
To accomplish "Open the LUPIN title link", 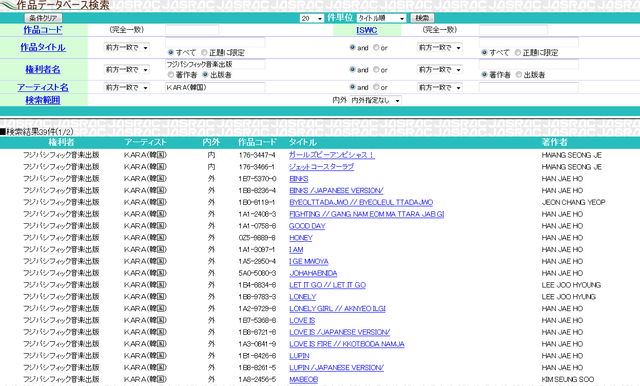I will pyautogui.click(x=299, y=356).
